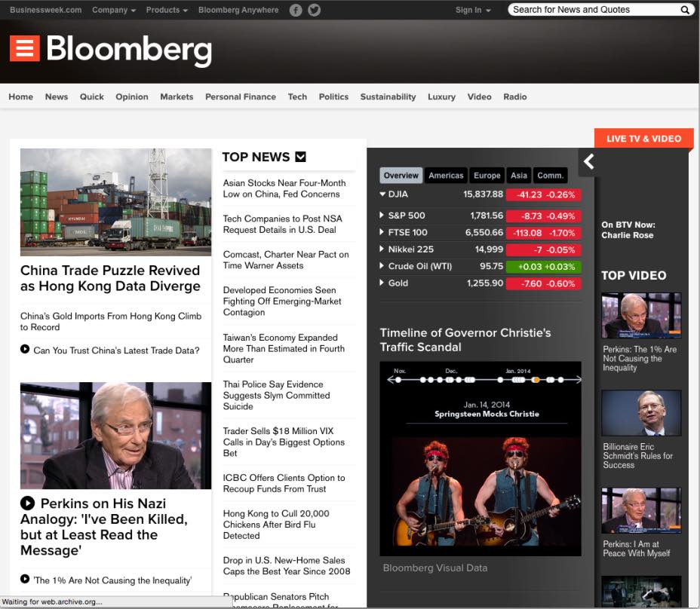Expand the Gold row

click(382, 283)
